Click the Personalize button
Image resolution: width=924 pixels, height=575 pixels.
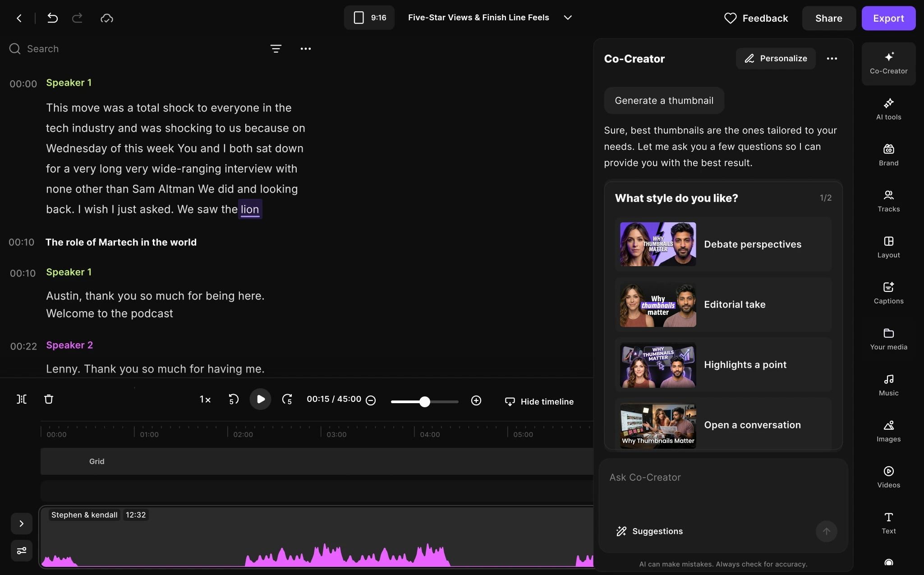[776, 59]
